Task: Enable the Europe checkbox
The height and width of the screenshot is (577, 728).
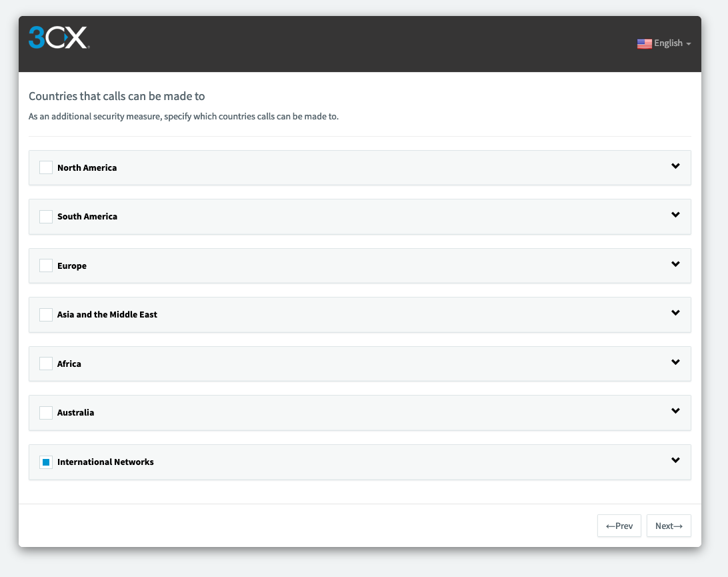Action: pyautogui.click(x=46, y=265)
